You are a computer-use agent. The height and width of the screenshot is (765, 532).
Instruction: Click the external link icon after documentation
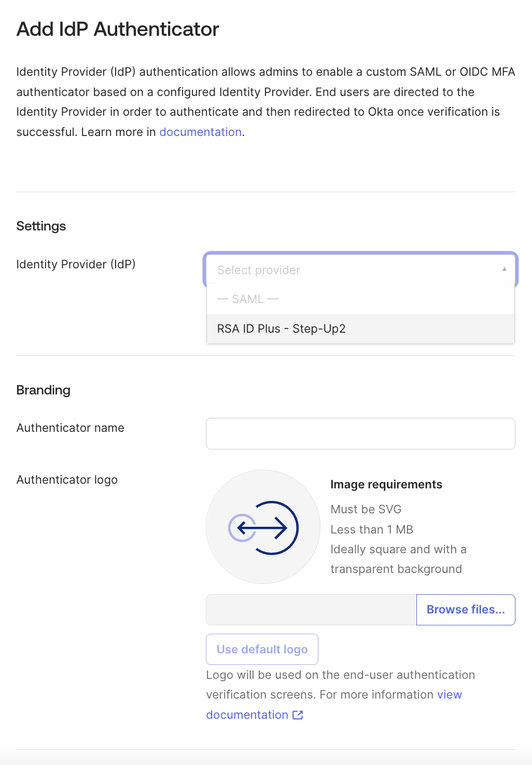(x=298, y=715)
